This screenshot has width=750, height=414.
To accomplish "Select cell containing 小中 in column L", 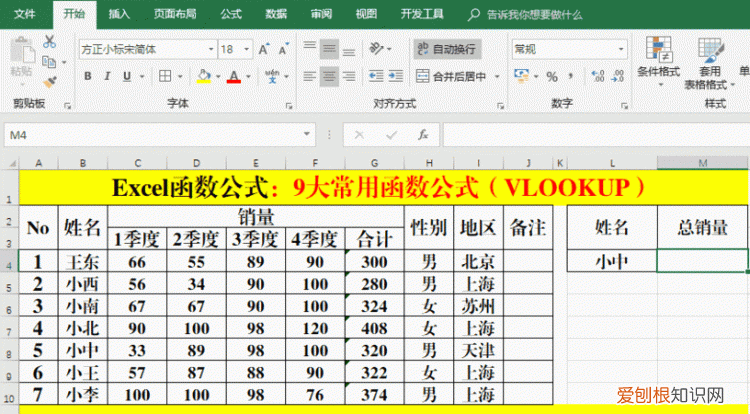I will click(612, 261).
